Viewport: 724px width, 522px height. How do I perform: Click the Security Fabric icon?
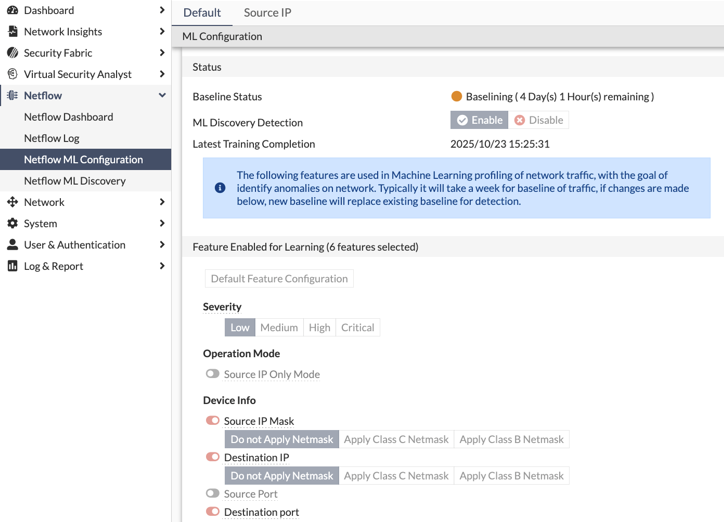tap(12, 53)
